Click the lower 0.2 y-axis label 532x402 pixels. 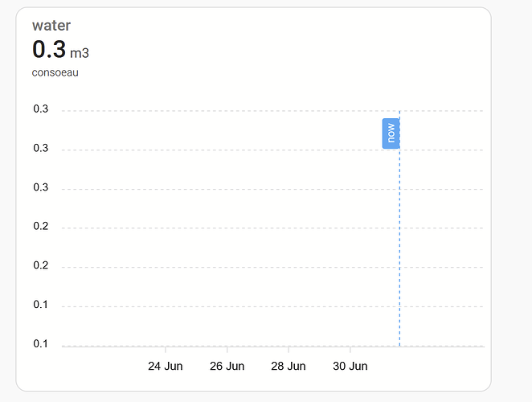coord(41,266)
